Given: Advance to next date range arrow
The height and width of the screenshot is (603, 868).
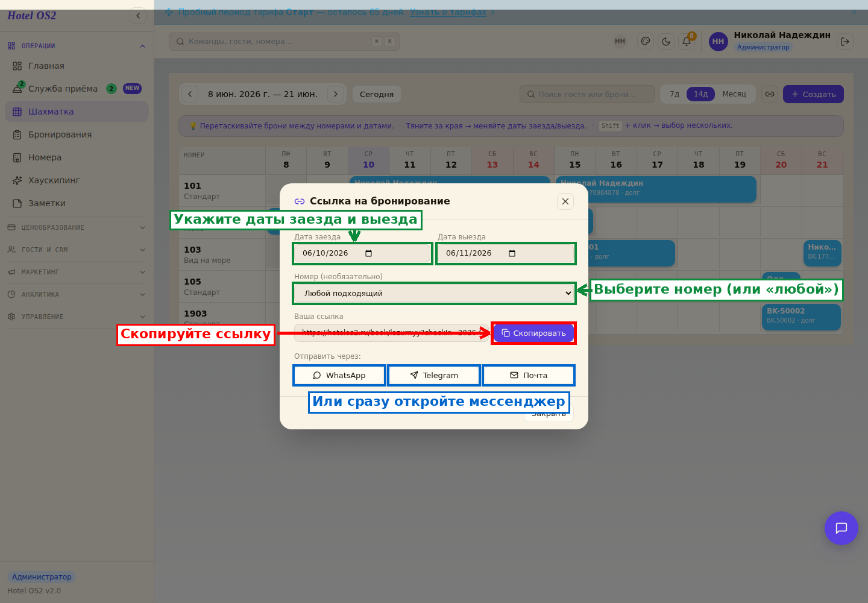Looking at the screenshot, I should click(336, 94).
